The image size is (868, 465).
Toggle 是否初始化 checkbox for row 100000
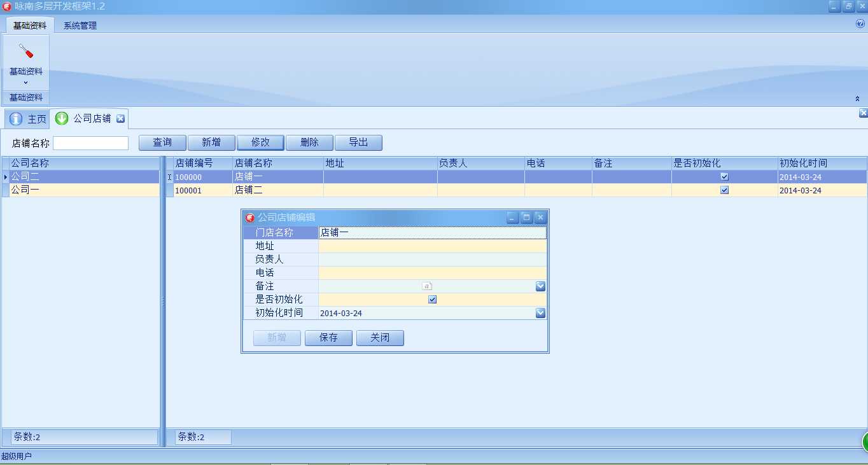click(724, 177)
